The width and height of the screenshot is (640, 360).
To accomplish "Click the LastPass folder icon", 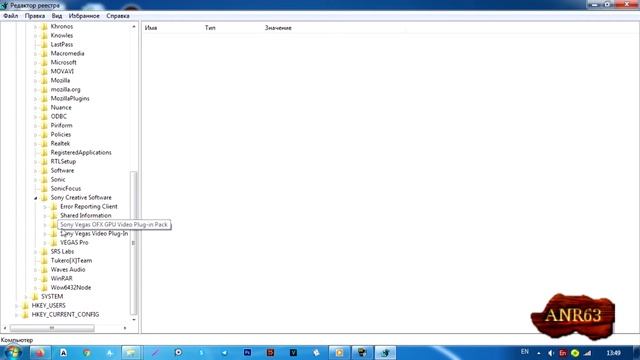I will click(44, 44).
